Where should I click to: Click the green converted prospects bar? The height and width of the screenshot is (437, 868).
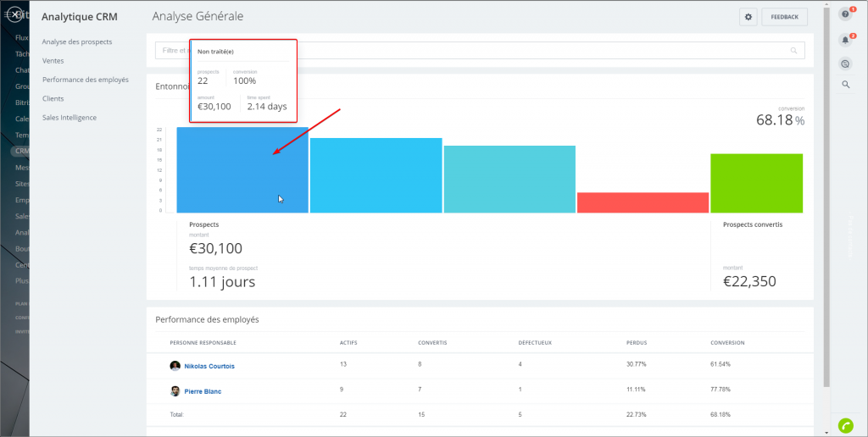(x=756, y=183)
